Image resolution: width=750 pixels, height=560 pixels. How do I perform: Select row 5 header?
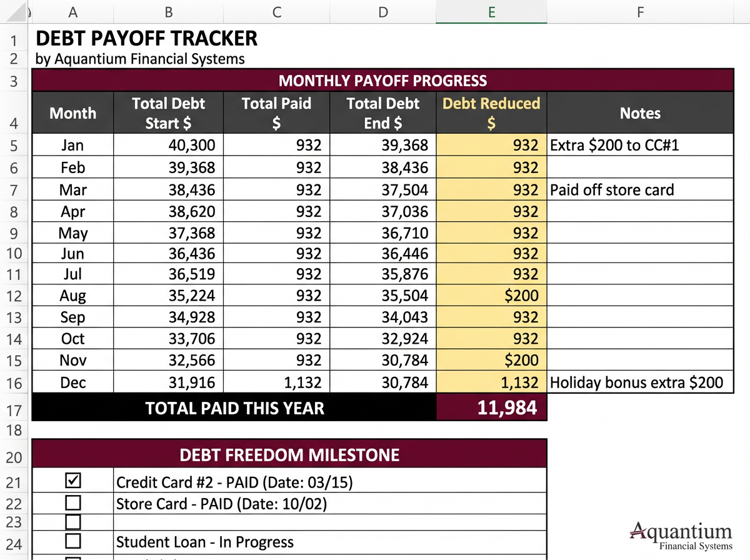coord(14,144)
